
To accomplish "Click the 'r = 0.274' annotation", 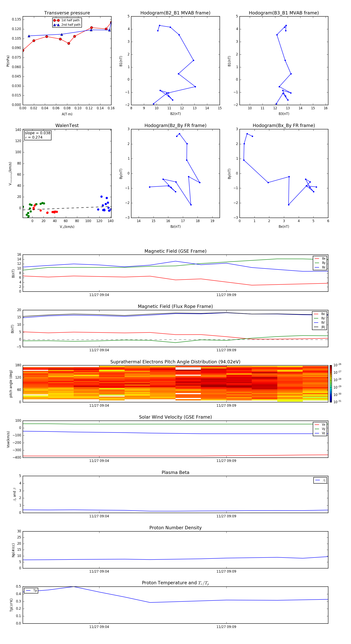I will (x=34, y=138).
